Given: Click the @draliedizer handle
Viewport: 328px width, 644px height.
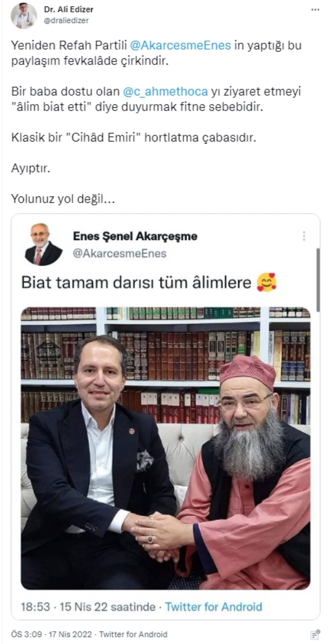Looking at the screenshot, I should coord(66,21).
